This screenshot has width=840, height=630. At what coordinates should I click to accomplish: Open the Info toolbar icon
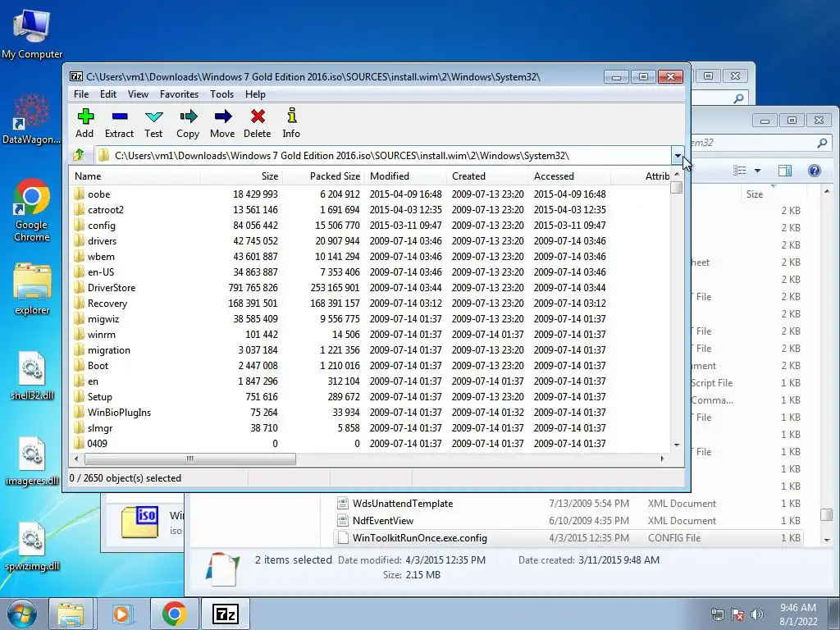click(x=291, y=123)
